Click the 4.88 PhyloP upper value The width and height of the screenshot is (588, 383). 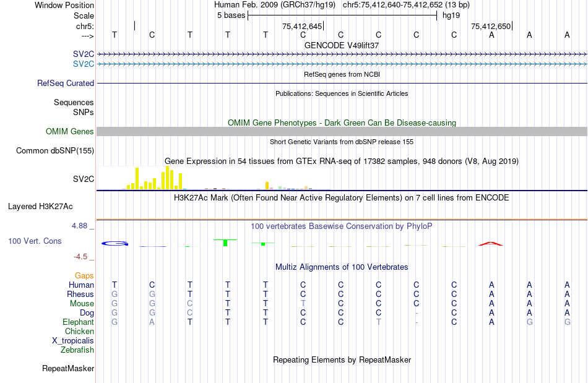click(79, 226)
